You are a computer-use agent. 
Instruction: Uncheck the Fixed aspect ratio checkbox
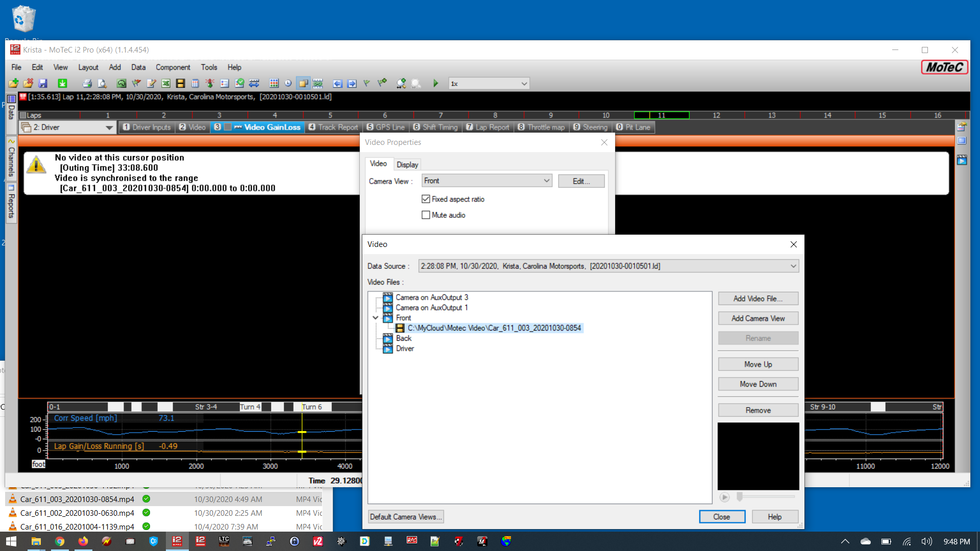pyautogui.click(x=426, y=199)
